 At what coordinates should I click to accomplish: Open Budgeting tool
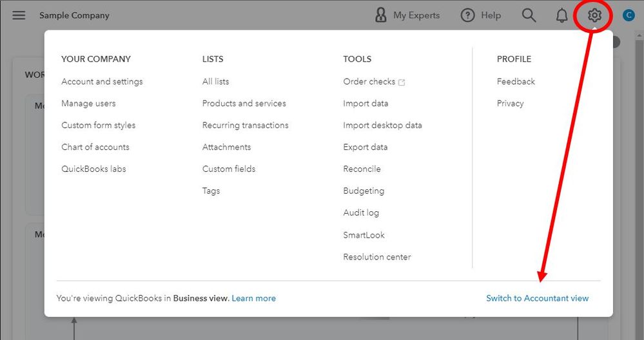pyautogui.click(x=364, y=191)
